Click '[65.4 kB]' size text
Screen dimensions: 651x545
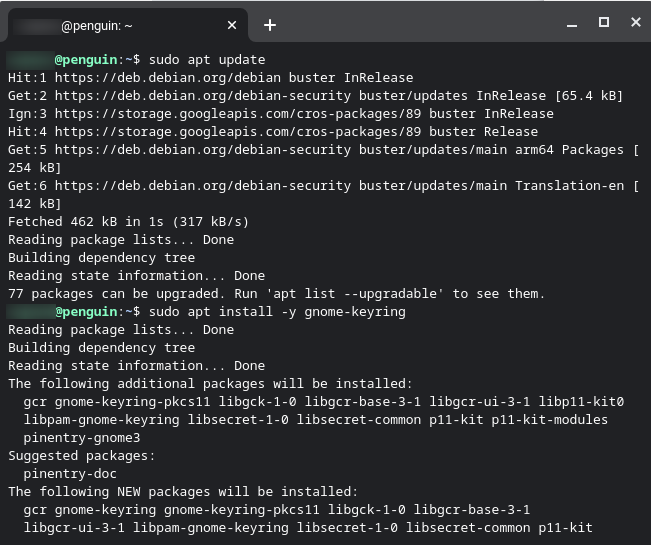click(x=589, y=96)
